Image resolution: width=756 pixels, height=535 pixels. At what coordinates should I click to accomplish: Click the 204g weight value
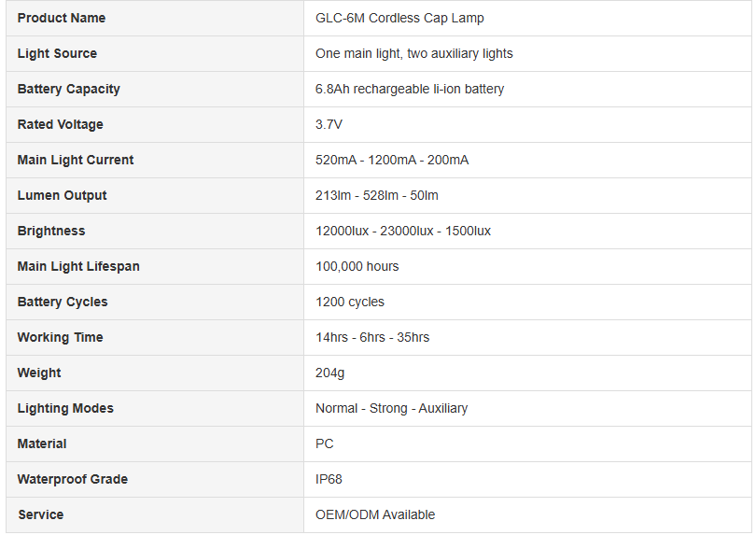point(329,373)
